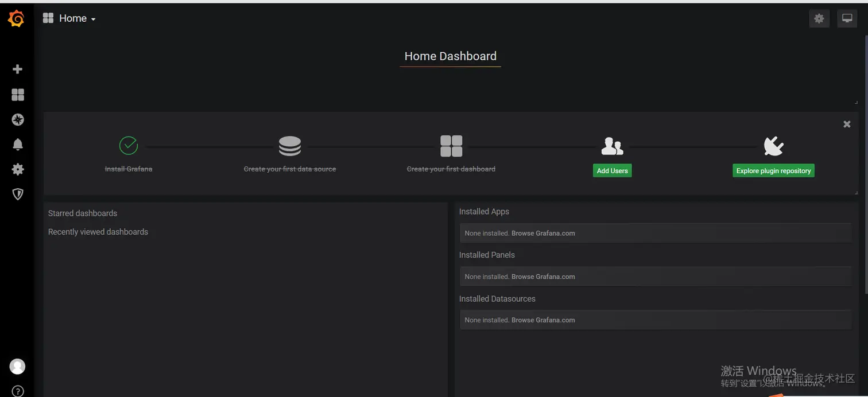The image size is (868, 397).
Task: Open Browse Grafana.com under Installed Datasources
Action: click(x=543, y=320)
